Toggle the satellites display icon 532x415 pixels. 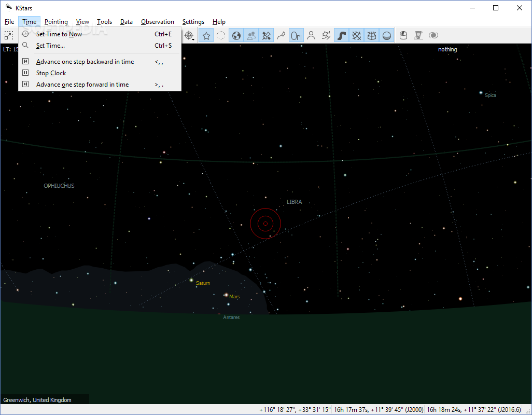pos(267,35)
